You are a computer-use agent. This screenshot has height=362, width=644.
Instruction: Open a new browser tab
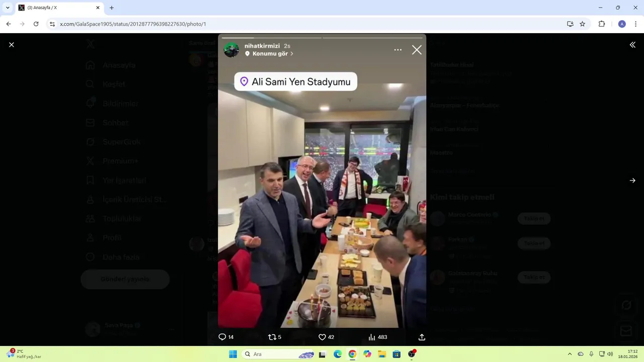pyautogui.click(x=112, y=8)
